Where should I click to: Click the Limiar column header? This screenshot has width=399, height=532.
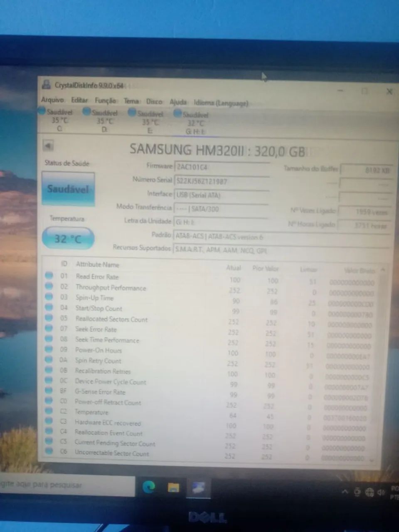coord(308,270)
